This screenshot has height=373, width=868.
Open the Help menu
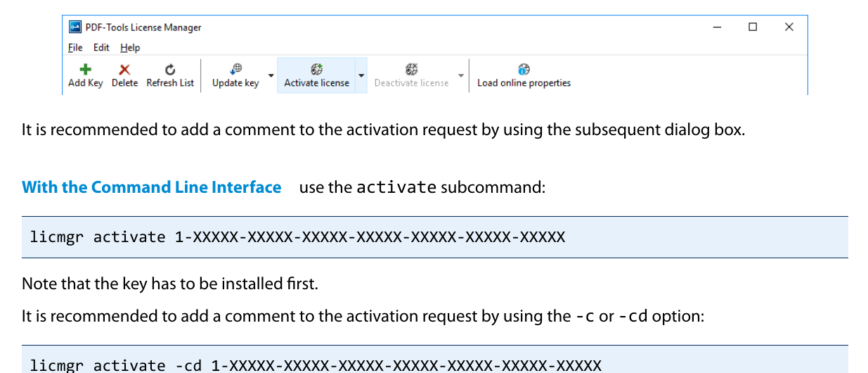[130, 47]
